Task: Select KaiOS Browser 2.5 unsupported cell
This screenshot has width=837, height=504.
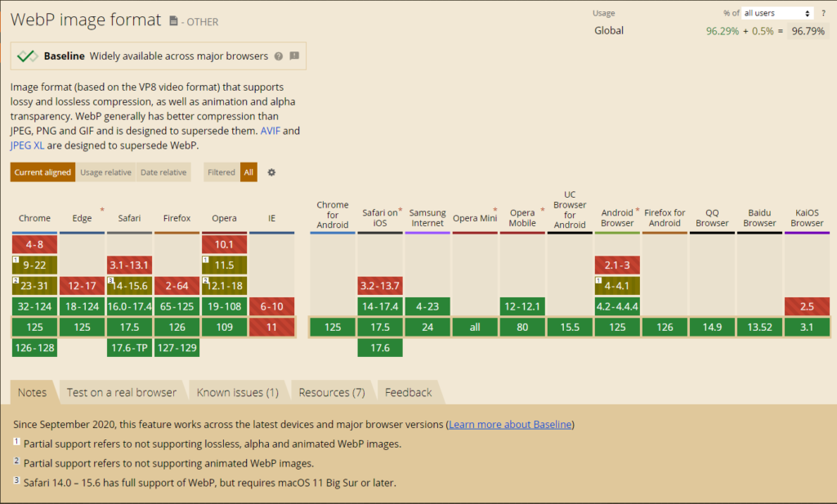Action: [x=807, y=306]
